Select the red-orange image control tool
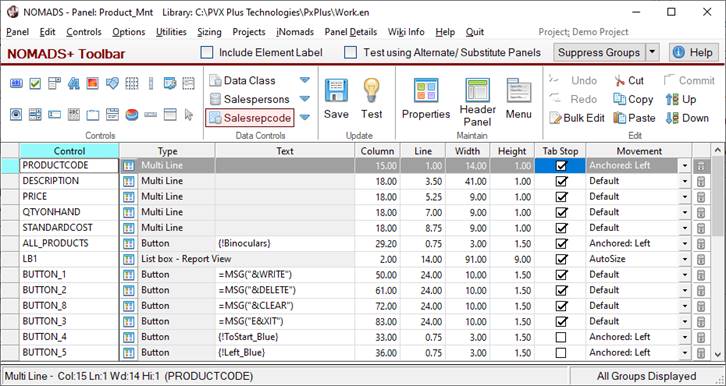Screen dimensions: 726x386 click(x=93, y=83)
